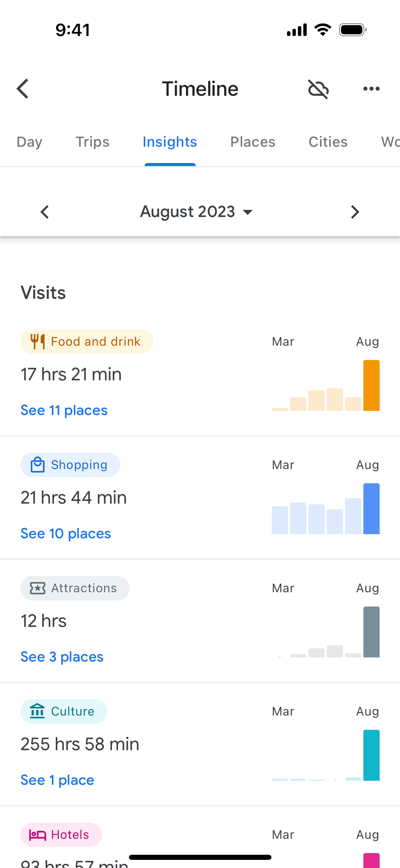The width and height of the screenshot is (400, 868).
Task: Tap the 9:41 clock in status bar
Action: 73,30
